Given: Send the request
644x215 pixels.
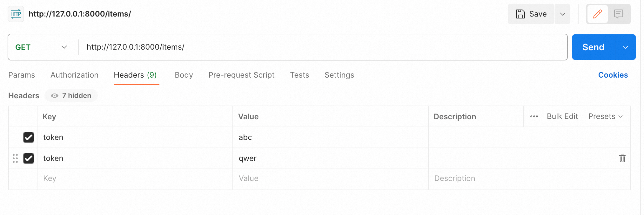Looking at the screenshot, I should [593, 47].
